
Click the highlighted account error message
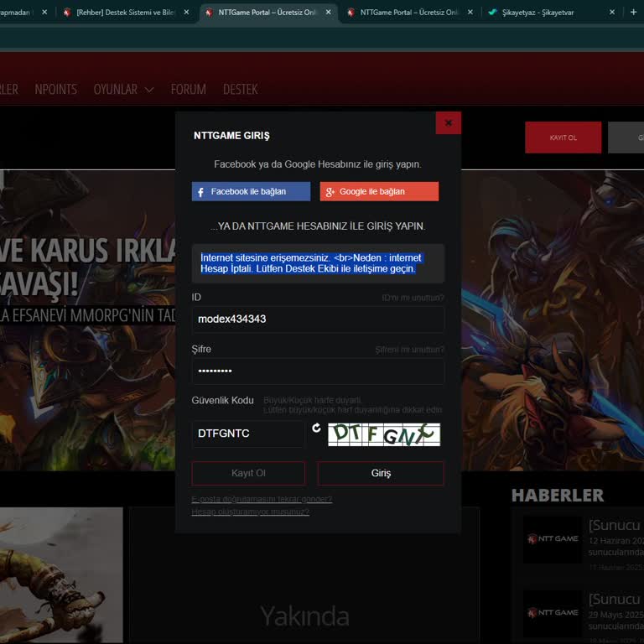311,263
